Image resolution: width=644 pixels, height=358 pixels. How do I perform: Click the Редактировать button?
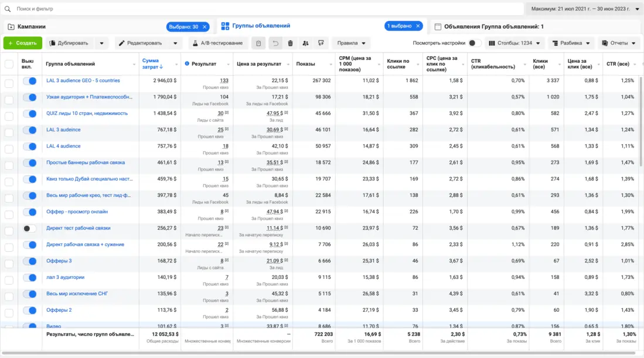pos(141,43)
